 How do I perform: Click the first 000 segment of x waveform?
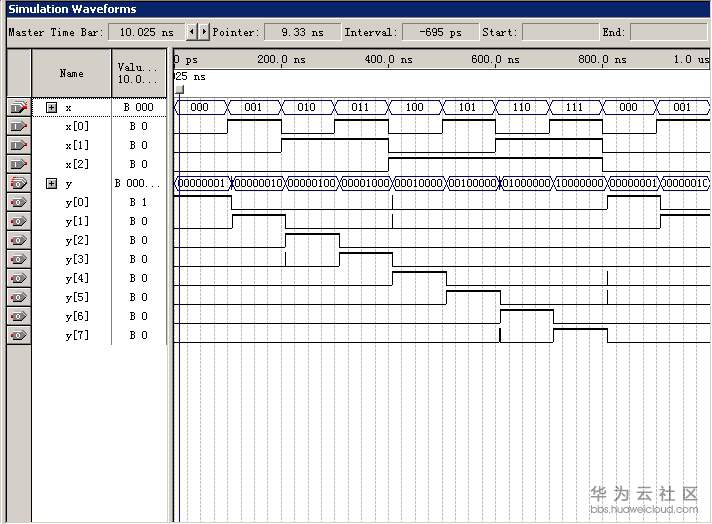click(x=200, y=107)
